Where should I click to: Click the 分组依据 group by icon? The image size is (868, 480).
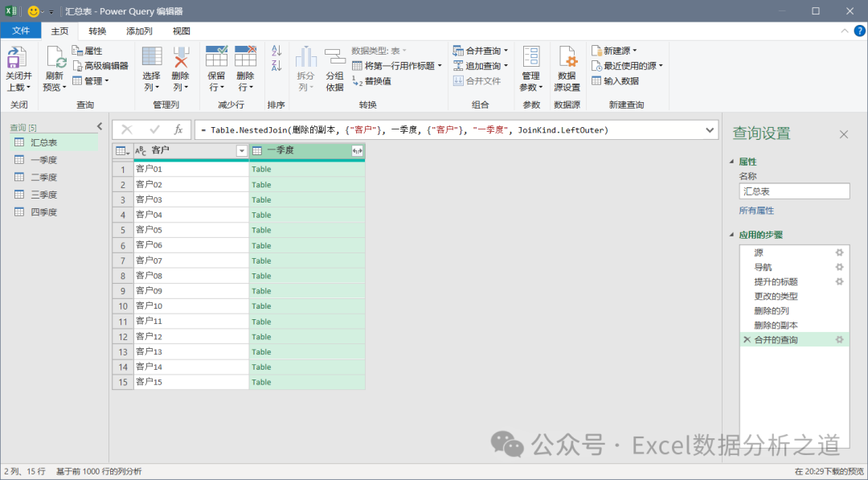click(x=335, y=57)
